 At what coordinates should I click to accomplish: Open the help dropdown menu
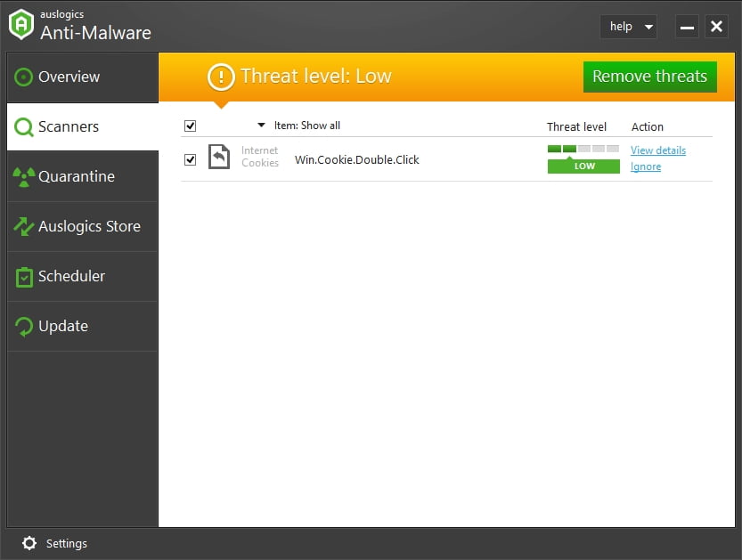(x=629, y=27)
